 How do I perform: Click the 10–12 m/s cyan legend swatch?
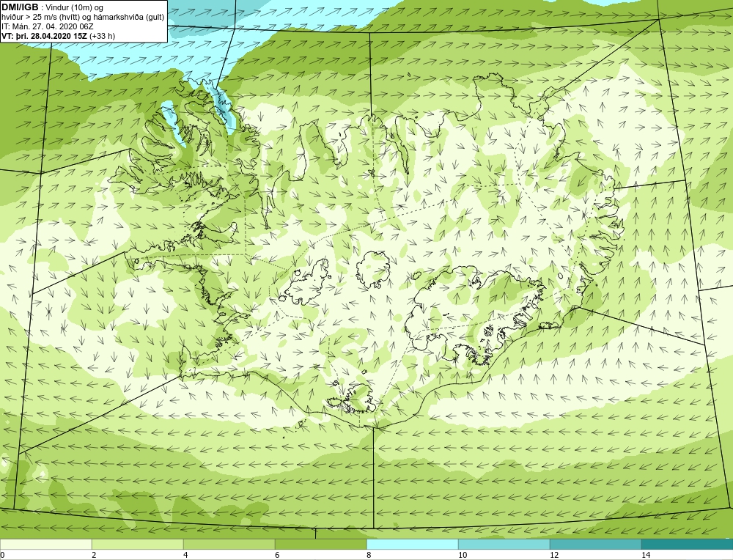point(504,544)
